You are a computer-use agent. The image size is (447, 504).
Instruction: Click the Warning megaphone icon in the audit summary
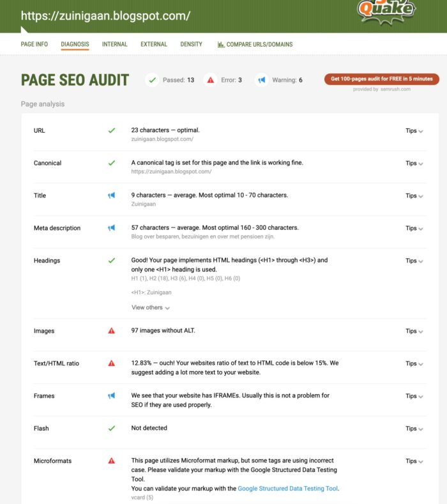pyautogui.click(x=261, y=80)
